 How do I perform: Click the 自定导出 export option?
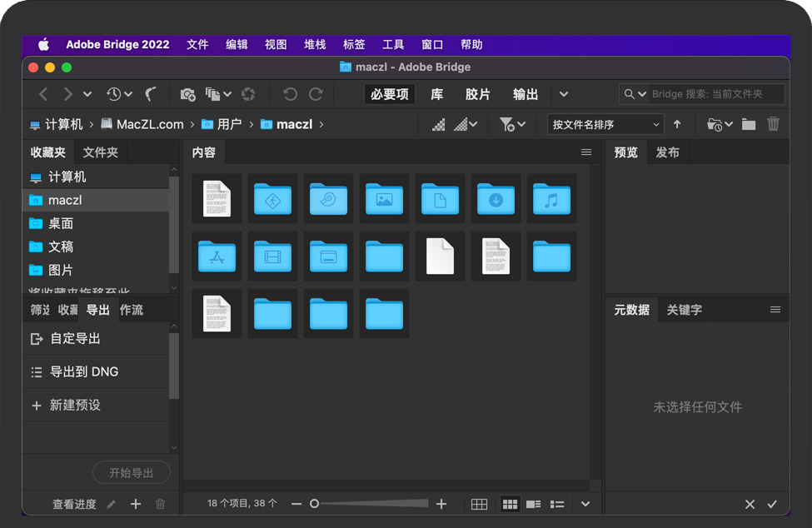click(x=75, y=339)
